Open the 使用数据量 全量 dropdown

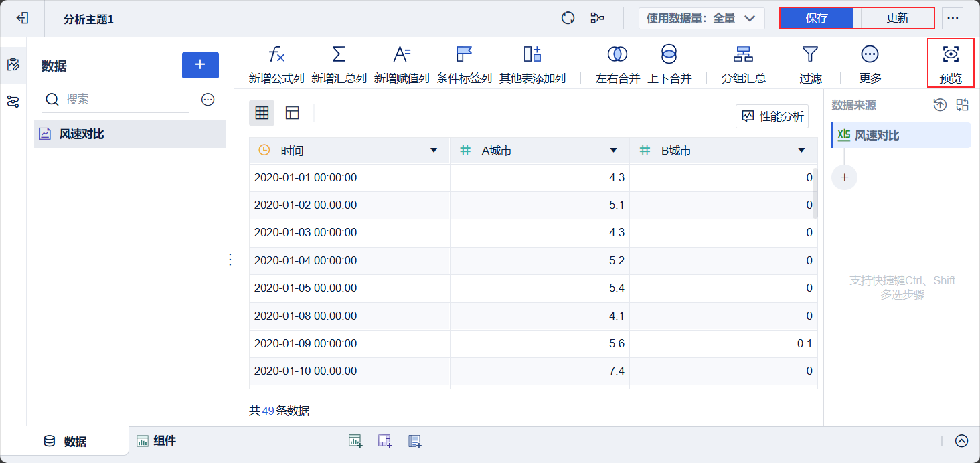702,19
